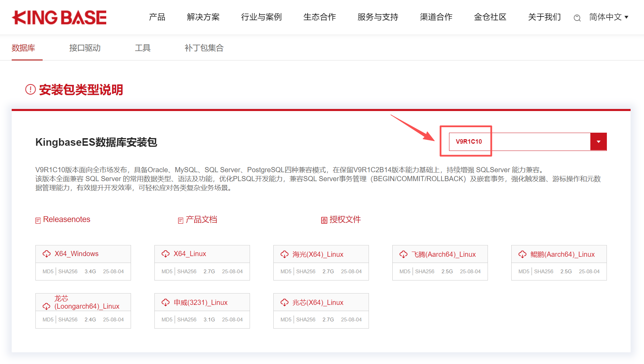Screen dimensions: 644x364
Task: Download the 飞腾(Aarch64)_Linux package
Action: pos(444,254)
